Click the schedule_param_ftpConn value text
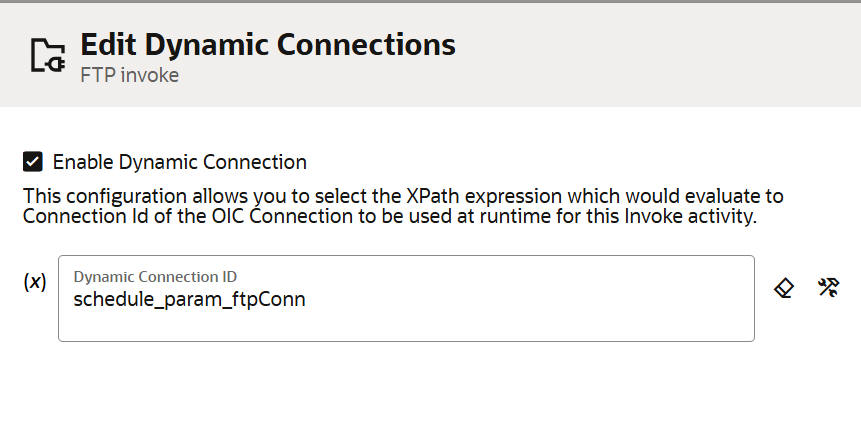861x434 pixels. (189, 298)
